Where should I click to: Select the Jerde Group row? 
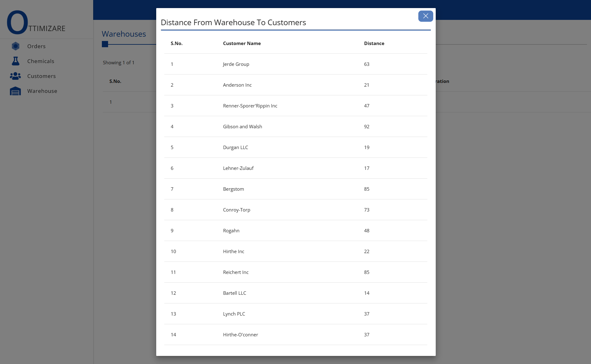pyautogui.click(x=236, y=64)
